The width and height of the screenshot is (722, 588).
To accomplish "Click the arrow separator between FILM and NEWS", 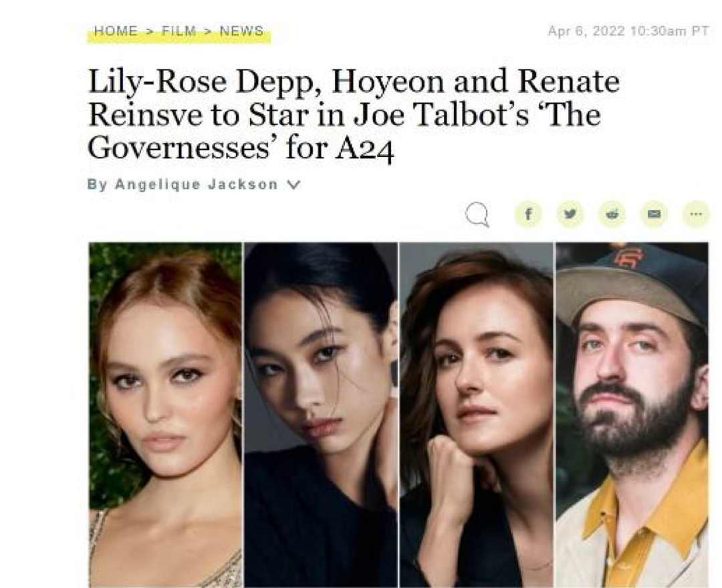I will [x=208, y=32].
